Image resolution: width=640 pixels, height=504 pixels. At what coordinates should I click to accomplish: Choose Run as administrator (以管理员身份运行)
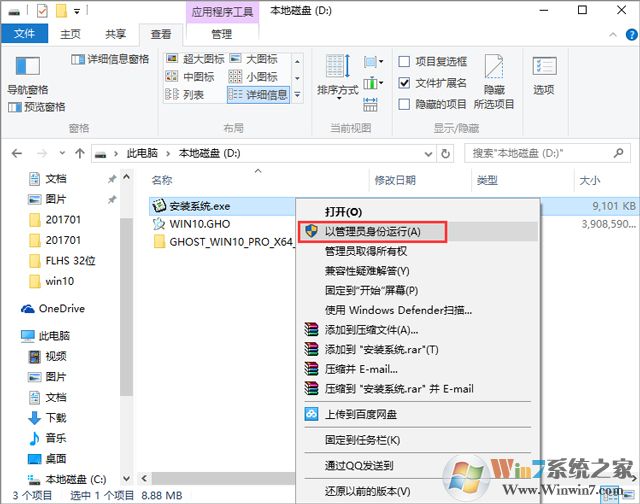click(371, 231)
